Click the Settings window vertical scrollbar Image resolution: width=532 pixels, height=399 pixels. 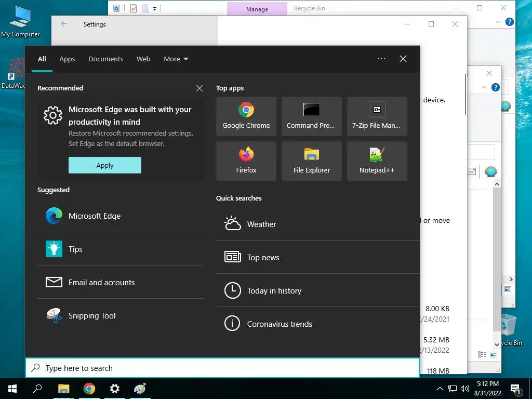tap(465, 94)
